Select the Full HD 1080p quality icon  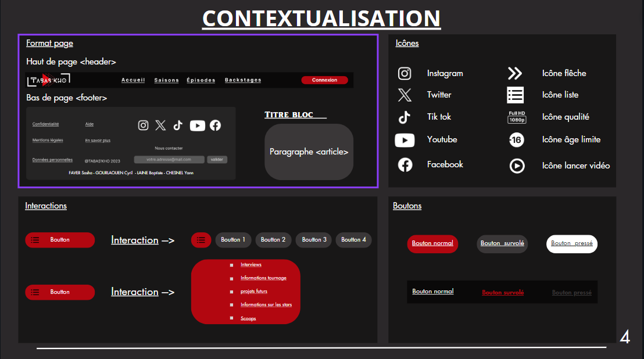point(517,117)
